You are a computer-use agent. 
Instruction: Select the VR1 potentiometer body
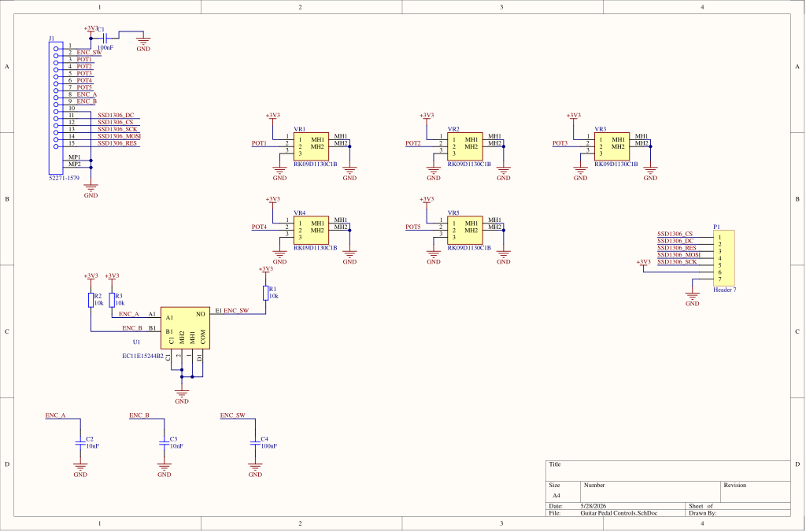pos(311,146)
